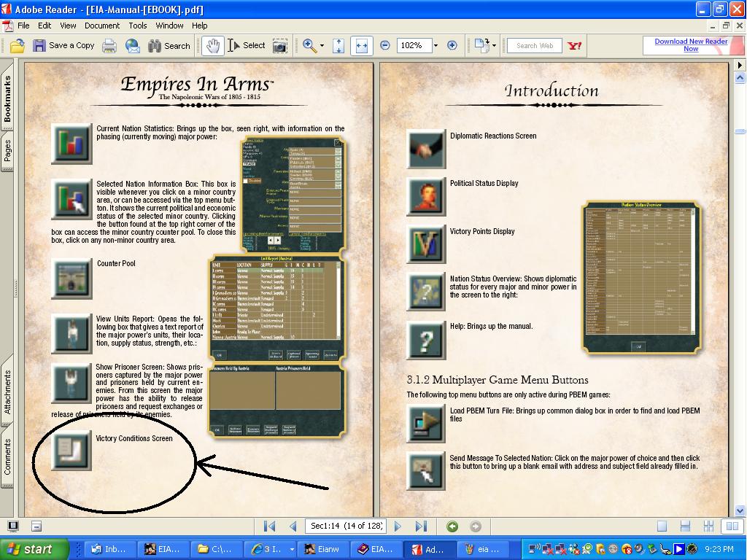Open the Bookmarks side tab

(7, 98)
